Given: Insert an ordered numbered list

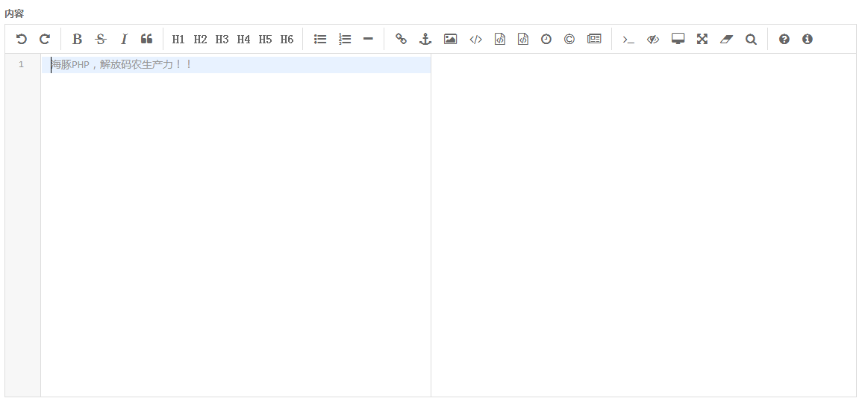Looking at the screenshot, I should tap(345, 39).
